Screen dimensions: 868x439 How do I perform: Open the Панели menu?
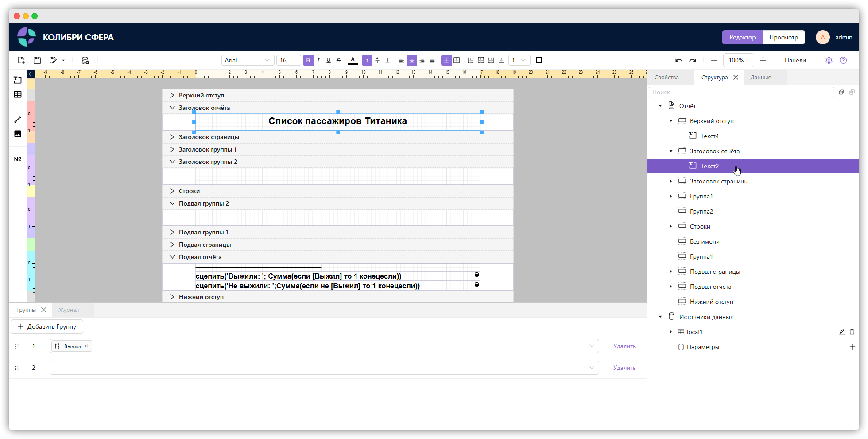tap(795, 60)
